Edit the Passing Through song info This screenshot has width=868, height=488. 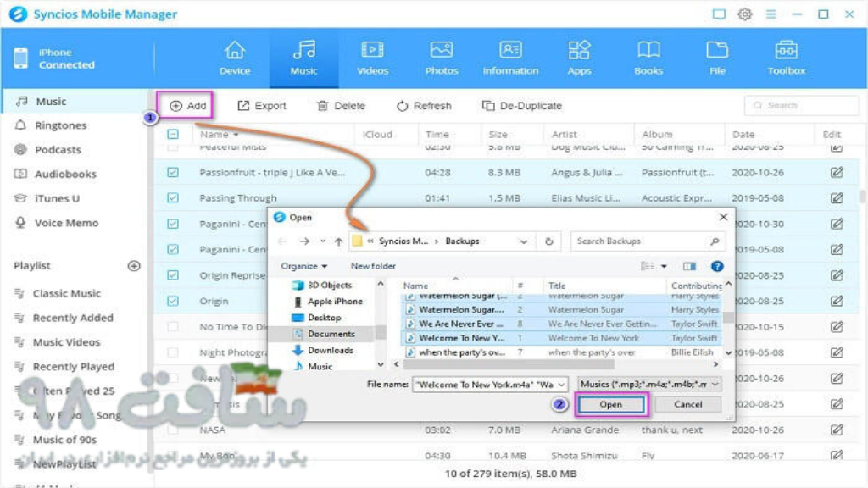tap(837, 197)
